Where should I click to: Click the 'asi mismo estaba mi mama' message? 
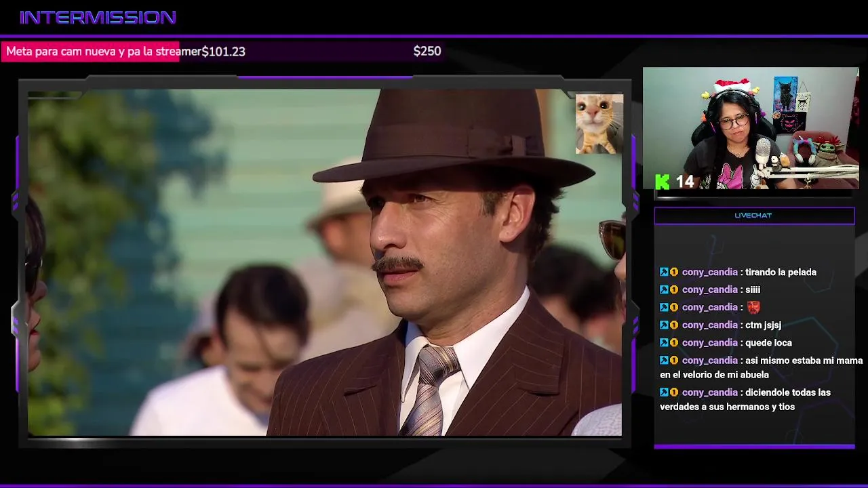point(761,367)
